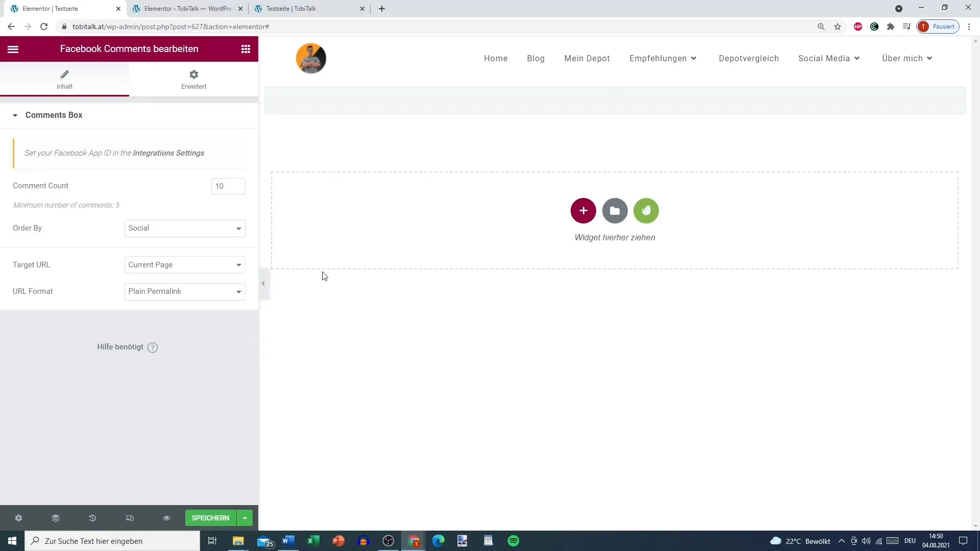Open the Elementor hamburger menu

click(x=13, y=49)
